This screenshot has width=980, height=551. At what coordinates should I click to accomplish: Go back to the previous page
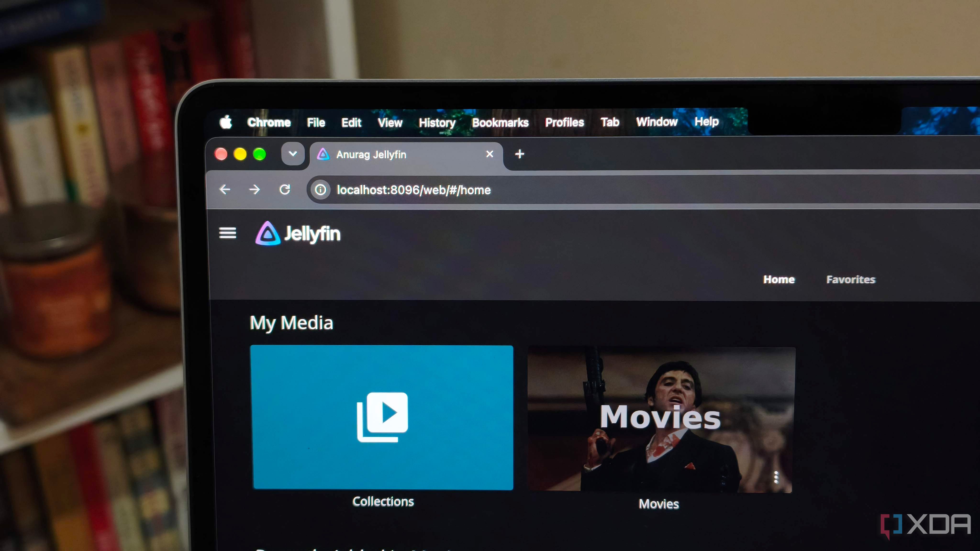(225, 189)
